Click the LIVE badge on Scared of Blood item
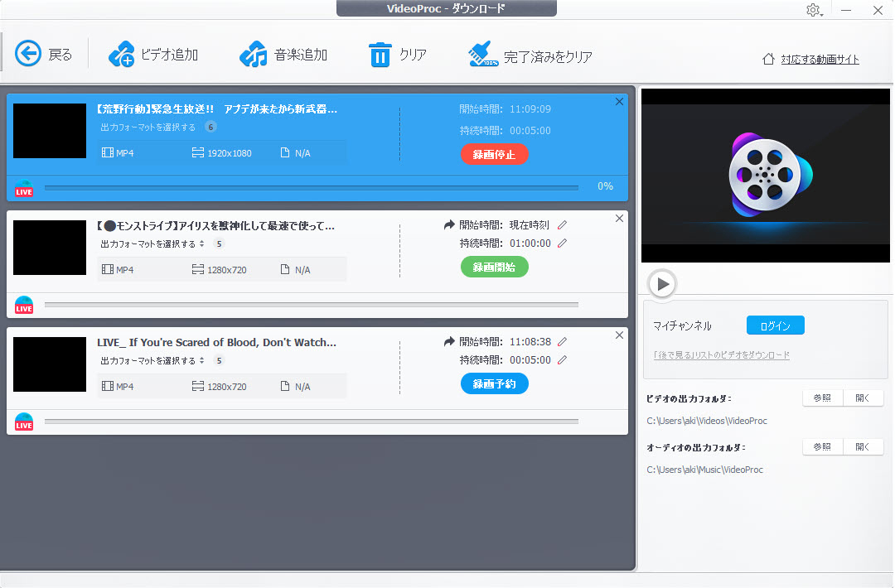 tap(24, 422)
